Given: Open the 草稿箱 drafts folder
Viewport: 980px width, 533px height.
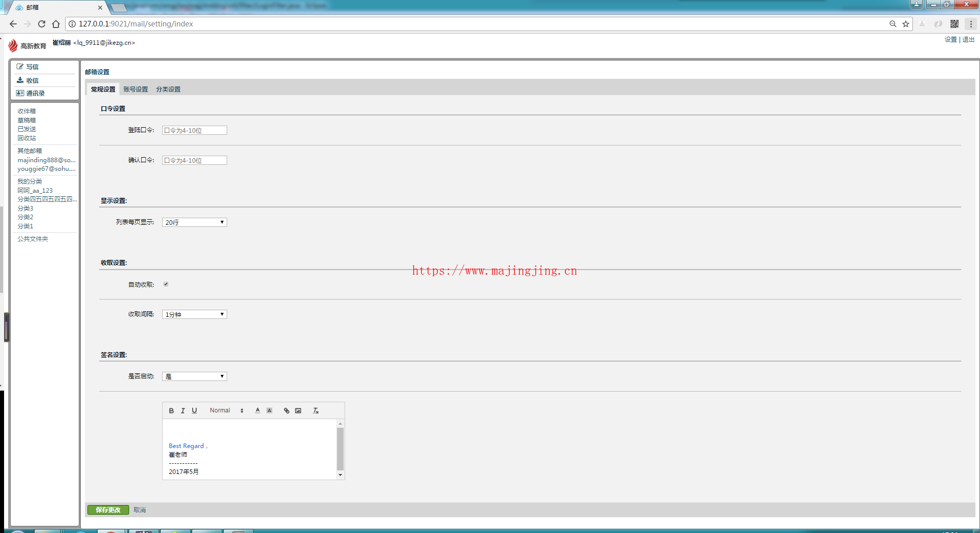Looking at the screenshot, I should click(x=26, y=120).
